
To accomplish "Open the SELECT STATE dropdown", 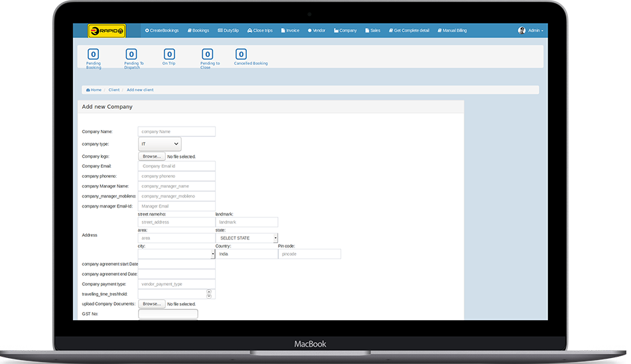I will [x=246, y=238].
